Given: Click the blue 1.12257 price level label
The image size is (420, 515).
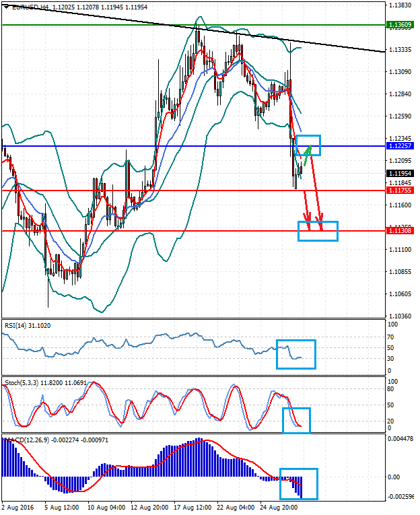Looking at the screenshot, I should coord(400,146).
